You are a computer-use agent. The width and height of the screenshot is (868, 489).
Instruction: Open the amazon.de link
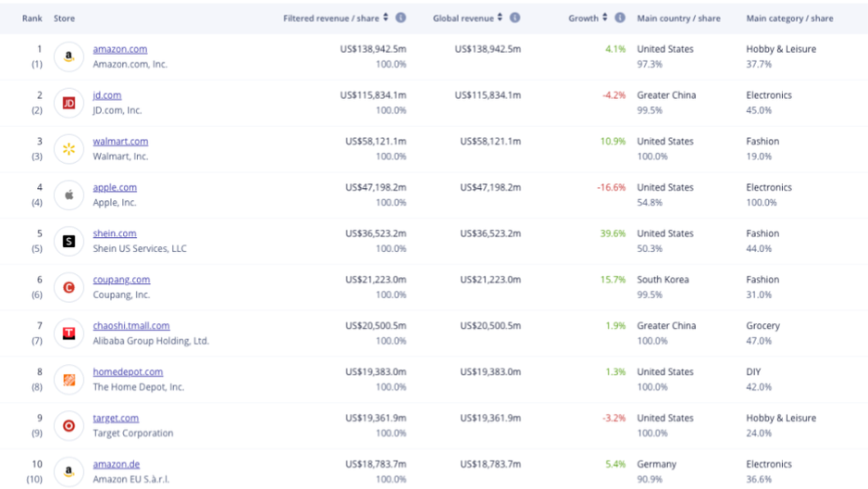[117, 464]
